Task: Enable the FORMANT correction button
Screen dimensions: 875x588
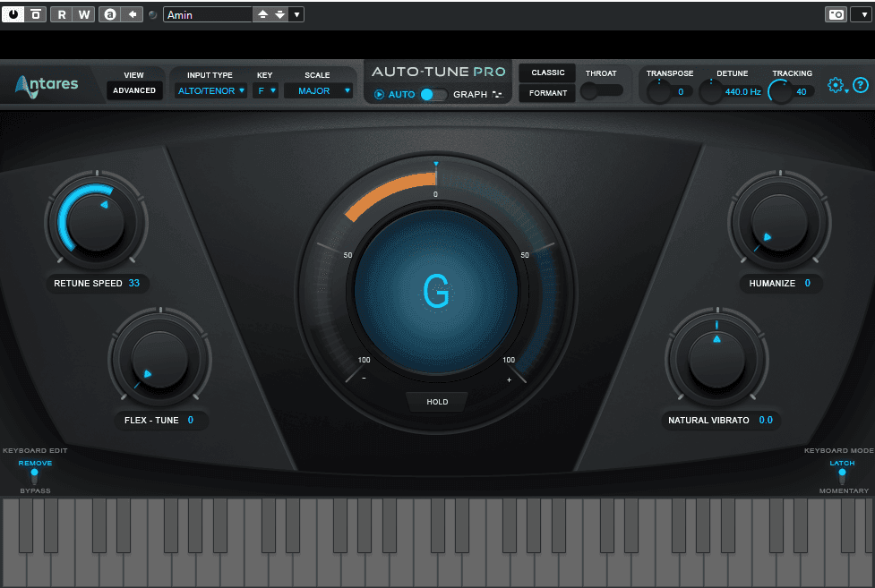Action: 547,93
